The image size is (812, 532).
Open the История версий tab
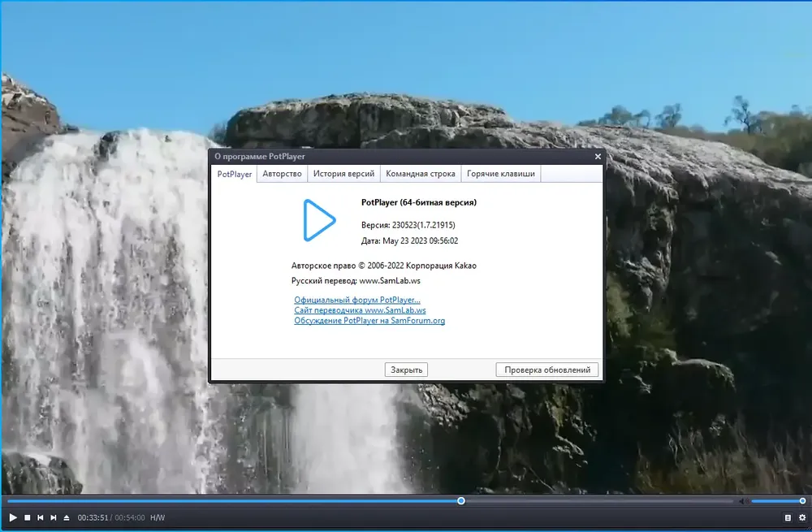[x=343, y=174]
